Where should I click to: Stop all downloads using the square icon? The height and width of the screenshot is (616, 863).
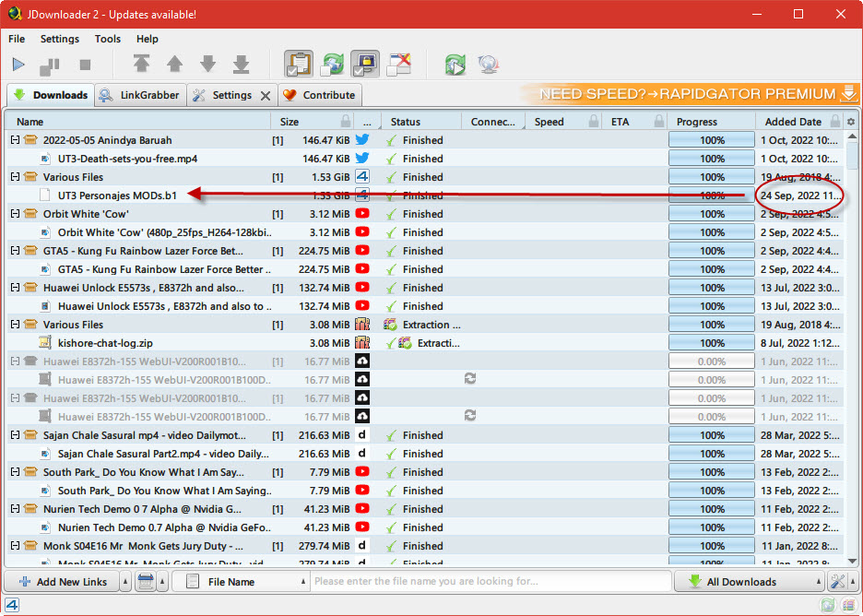[85, 65]
